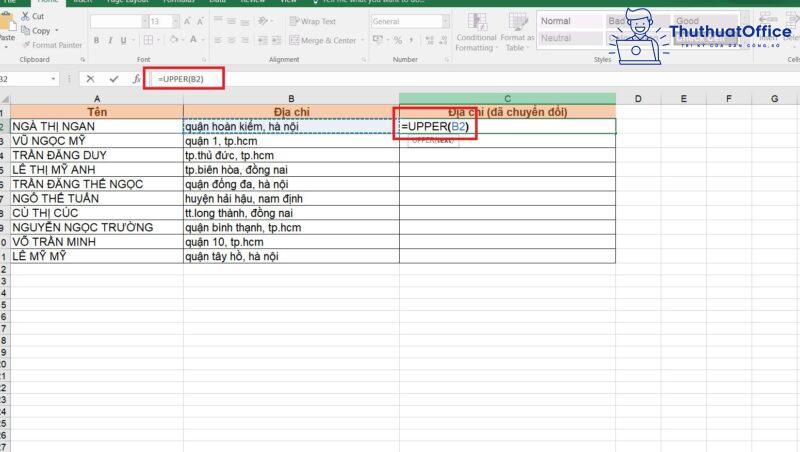This screenshot has height=452, width=800.
Task: Expand the font color dropdown arrow
Action: (203, 40)
